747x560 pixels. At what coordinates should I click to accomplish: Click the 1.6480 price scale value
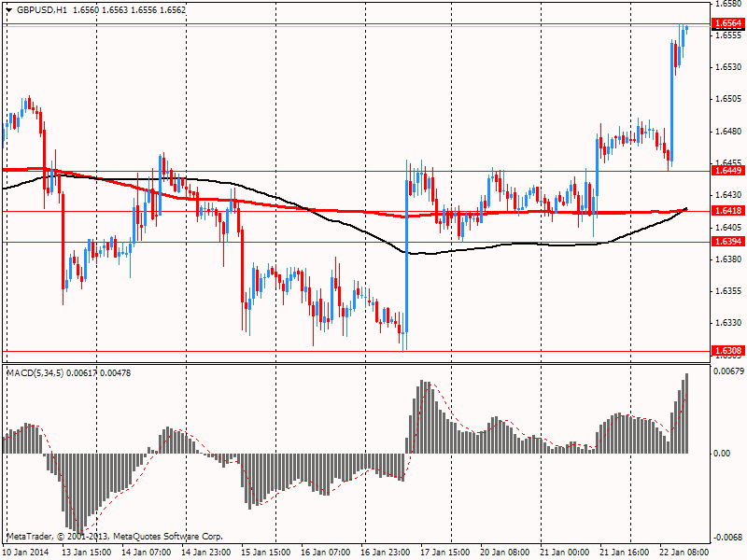click(728, 131)
